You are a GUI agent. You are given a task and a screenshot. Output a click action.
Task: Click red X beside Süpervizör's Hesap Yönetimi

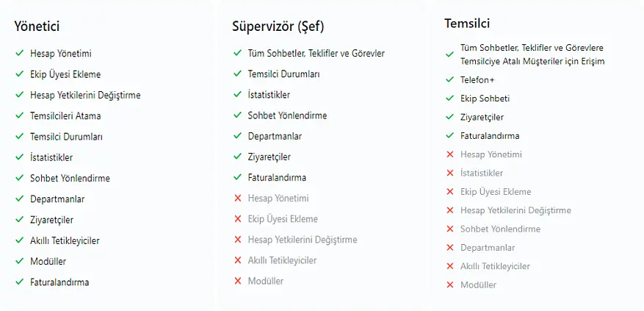click(x=237, y=199)
